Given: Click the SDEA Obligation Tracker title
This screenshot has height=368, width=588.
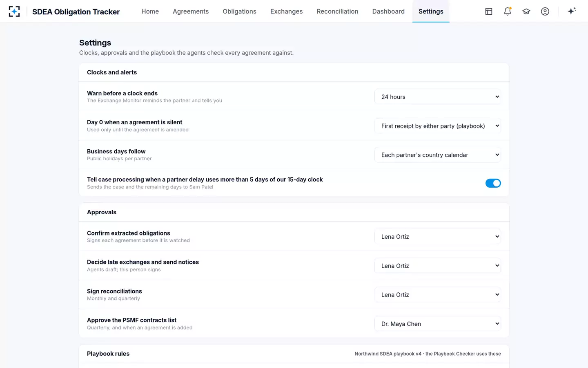Looking at the screenshot, I should pos(76,12).
